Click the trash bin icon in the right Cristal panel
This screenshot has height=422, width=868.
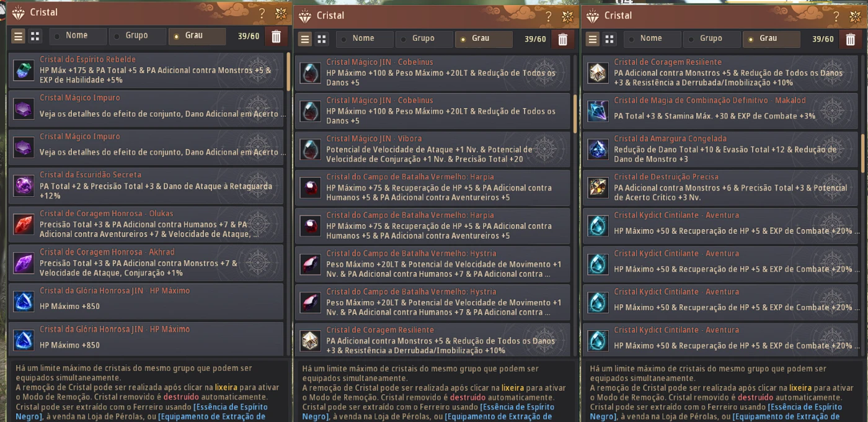(851, 39)
